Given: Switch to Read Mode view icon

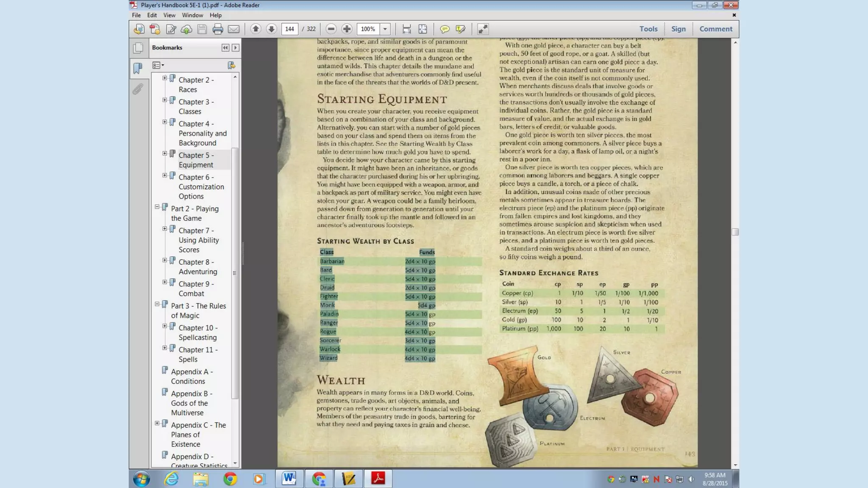Looking at the screenshot, I should pyautogui.click(x=483, y=29).
